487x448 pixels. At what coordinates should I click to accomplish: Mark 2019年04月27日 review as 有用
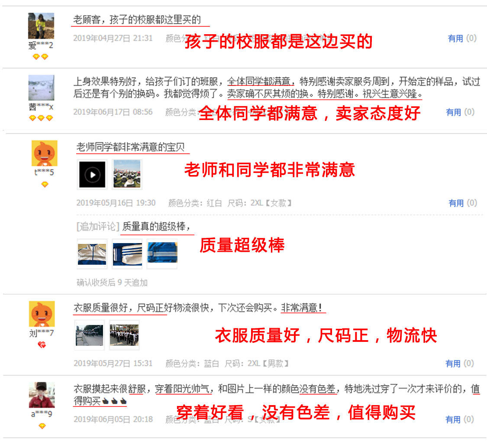coord(462,38)
